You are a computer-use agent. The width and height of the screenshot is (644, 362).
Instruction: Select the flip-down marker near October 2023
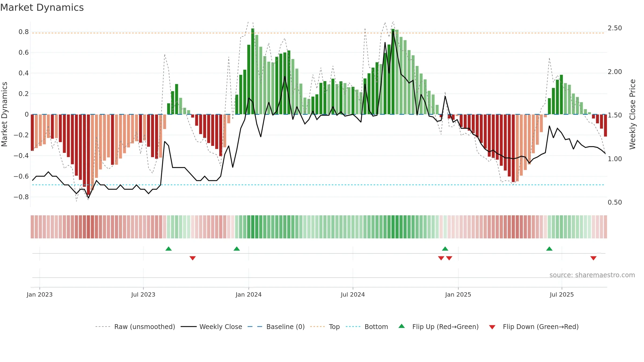(x=193, y=258)
